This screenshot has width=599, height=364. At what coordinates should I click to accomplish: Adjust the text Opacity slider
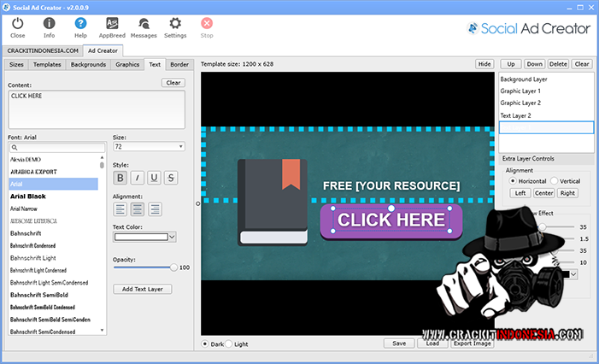click(x=174, y=267)
